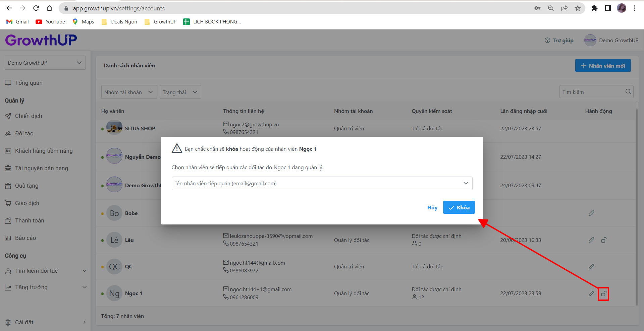Click the browser reload icon
Image resolution: width=644 pixels, height=331 pixels.
tap(36, 8)
